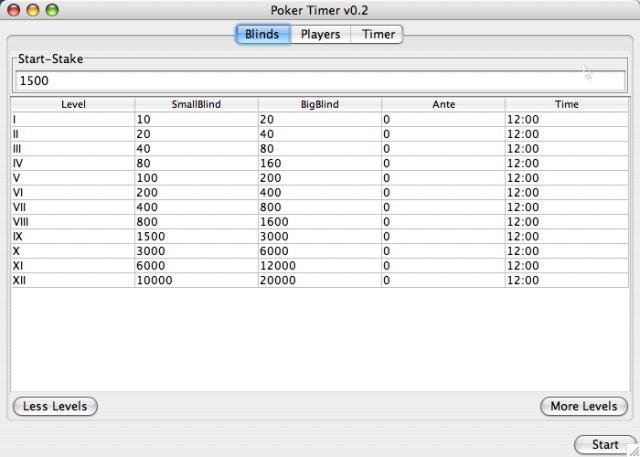Select small blind cell 400 in level VII

[x=196, y=207]
